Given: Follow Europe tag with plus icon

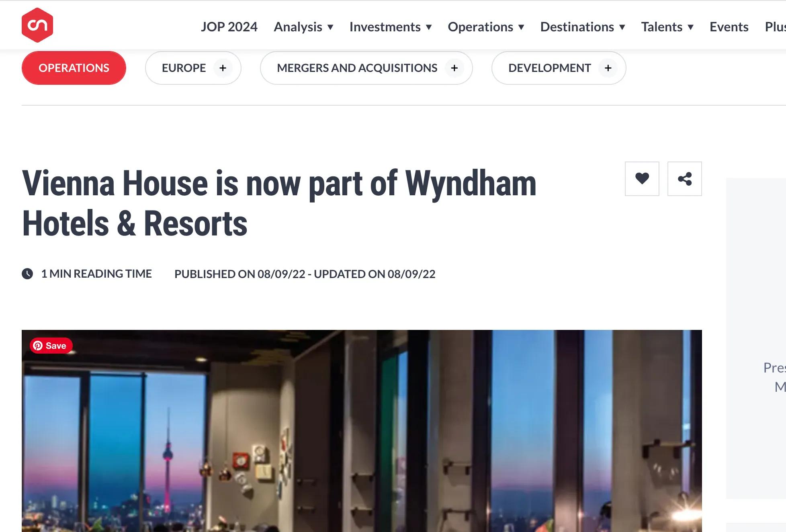Looking at the screenshot, I should 223,68.
